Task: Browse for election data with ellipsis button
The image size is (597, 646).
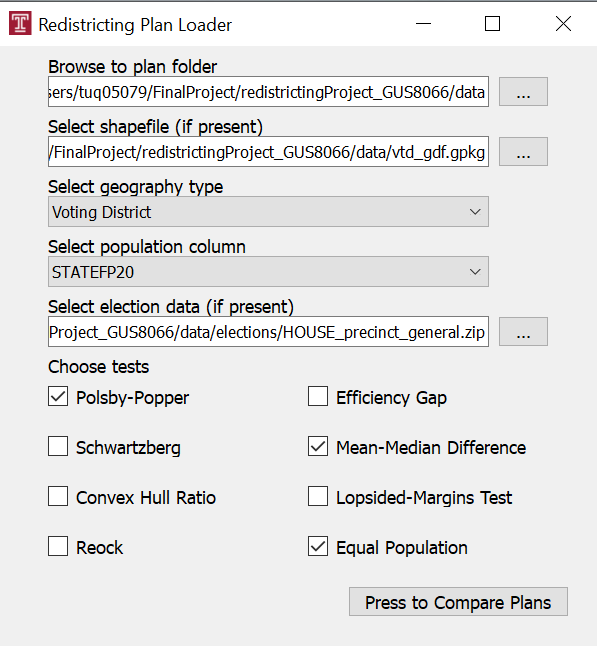Action: [x=523, y=332]
